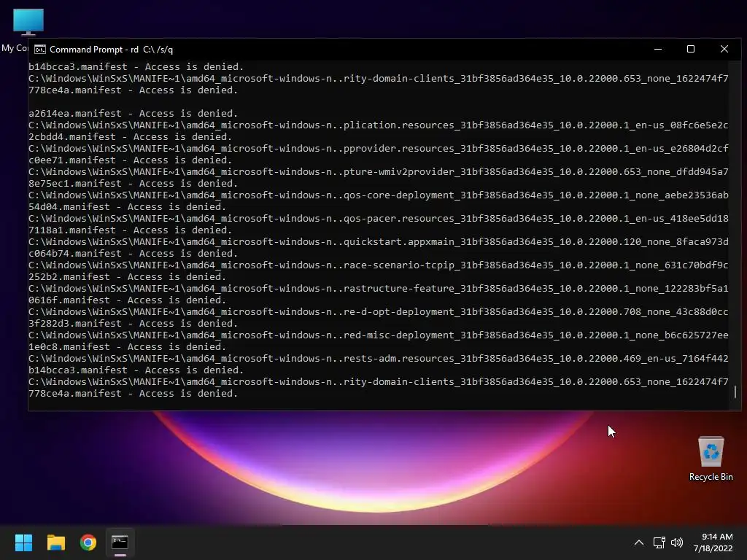Click the path line containing 'red-misc-deployment'

pyautogui.click(x=379, y=335)
